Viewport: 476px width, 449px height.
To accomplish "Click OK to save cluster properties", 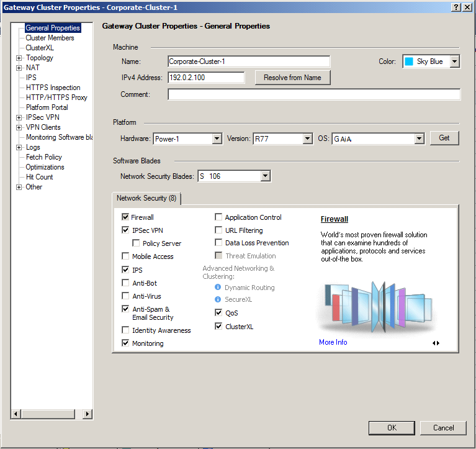I will point(392,428).
